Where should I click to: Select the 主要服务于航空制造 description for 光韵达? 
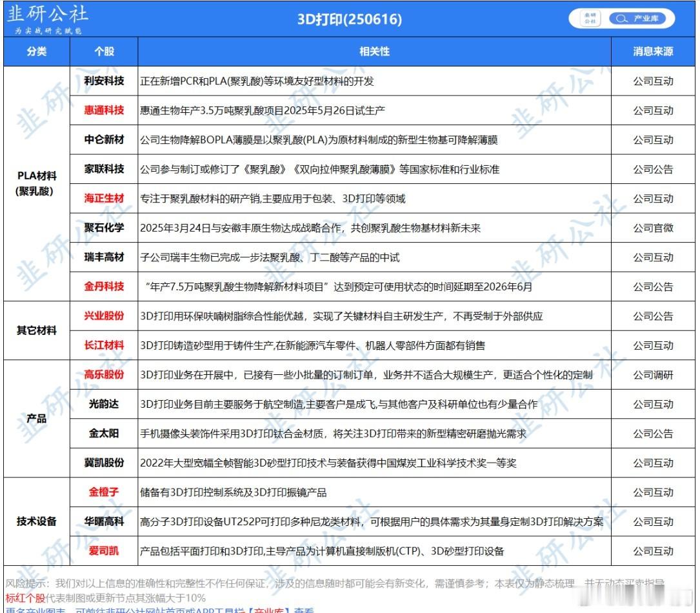pyautogui.click(x=339, y=405)
